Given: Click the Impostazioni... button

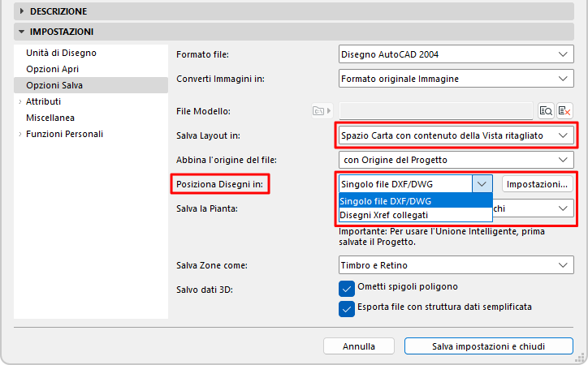Looking at the screenshot, I should [537, 184].
